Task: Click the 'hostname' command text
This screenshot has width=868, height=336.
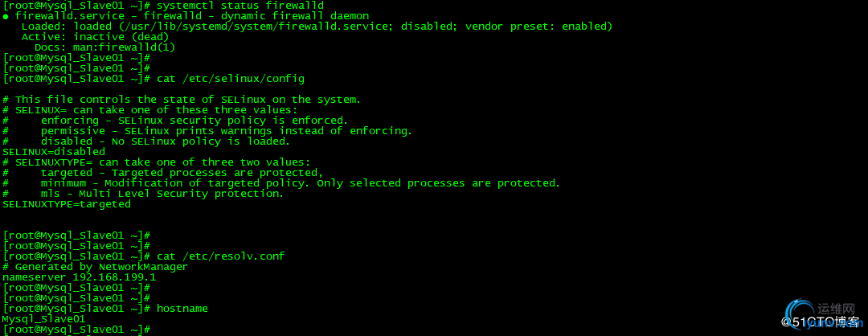Action: pyautogui.click(x=182, y=309)
